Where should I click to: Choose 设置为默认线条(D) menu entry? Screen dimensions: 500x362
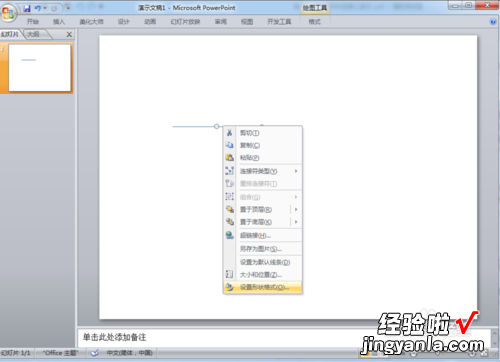[x=262, y=262]
